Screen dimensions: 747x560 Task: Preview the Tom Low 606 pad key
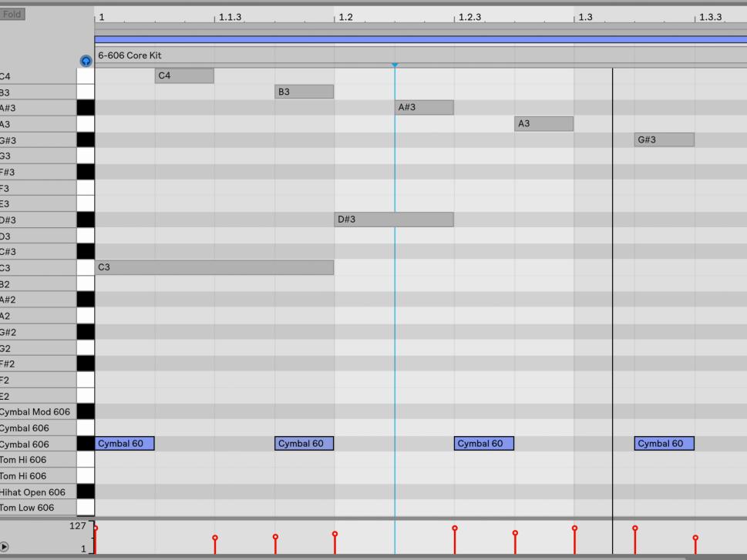pos(86,508)
